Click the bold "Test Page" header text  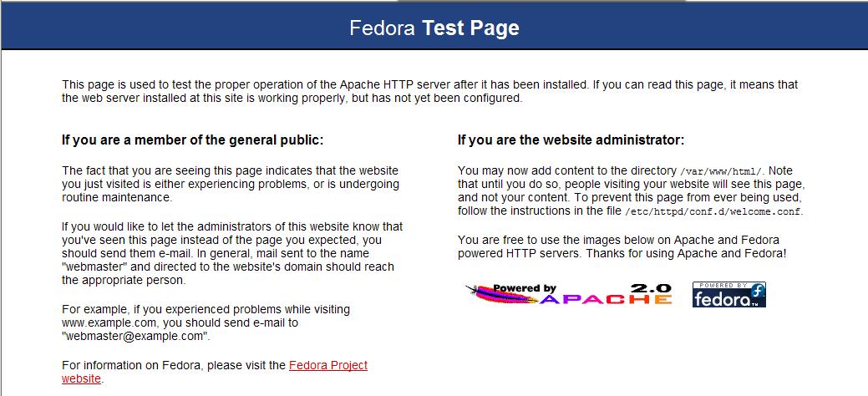[x=470, y=28]
